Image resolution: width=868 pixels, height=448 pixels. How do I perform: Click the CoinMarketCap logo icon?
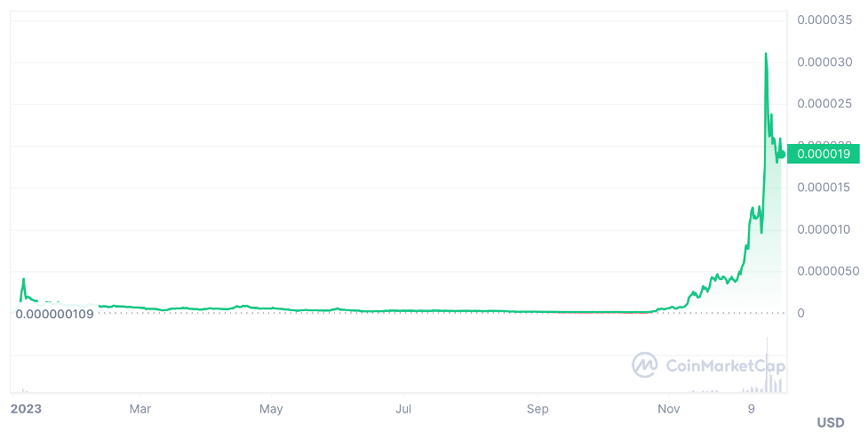coord(645,365)
